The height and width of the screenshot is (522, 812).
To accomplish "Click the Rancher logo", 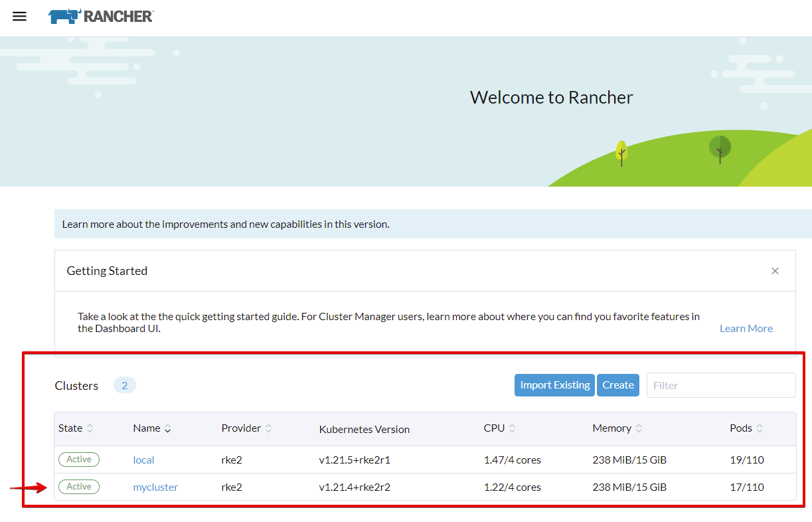I will coord(101,17).
